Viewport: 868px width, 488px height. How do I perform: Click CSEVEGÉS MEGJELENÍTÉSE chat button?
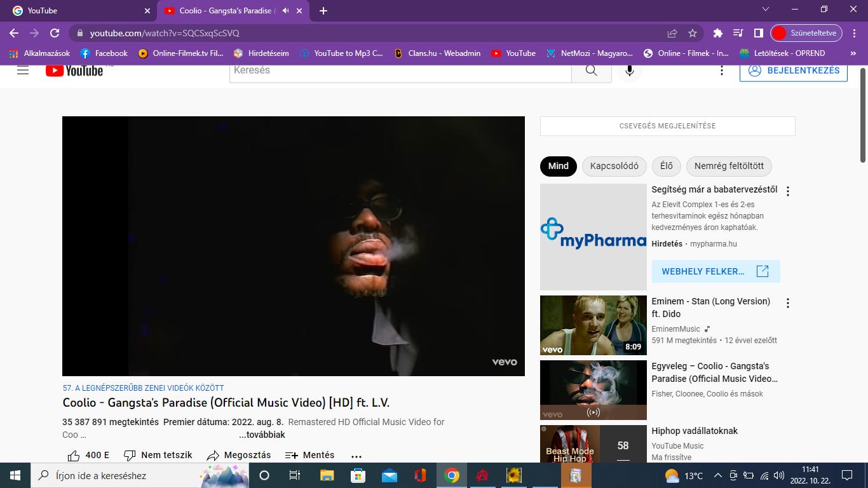pyautogui.click(x=667, y=126)
